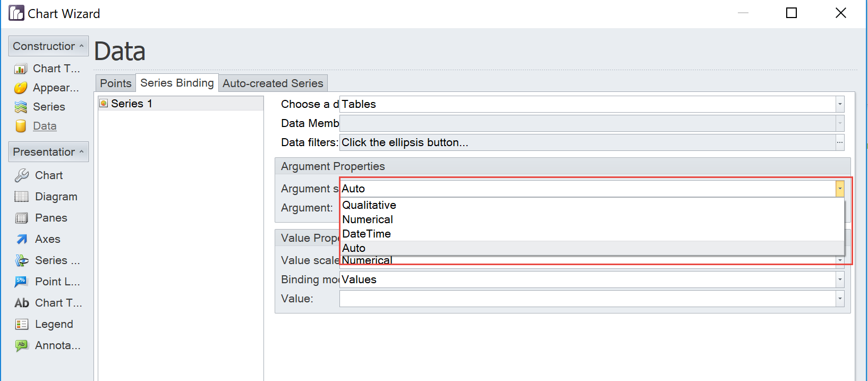Choose DateTime from the dropdown list
Viewport: 868px width, 381px height.
(x=592, y=234)
